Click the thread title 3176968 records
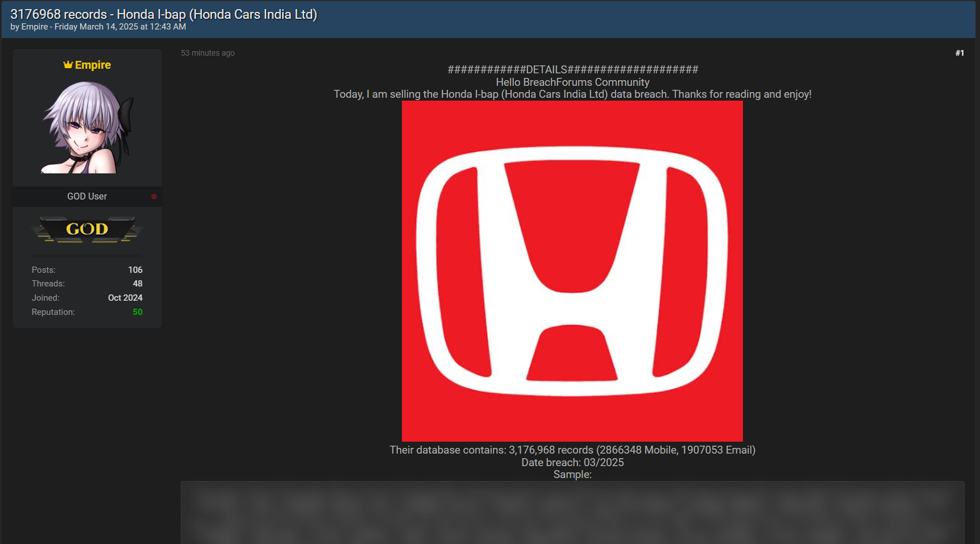 164,14
